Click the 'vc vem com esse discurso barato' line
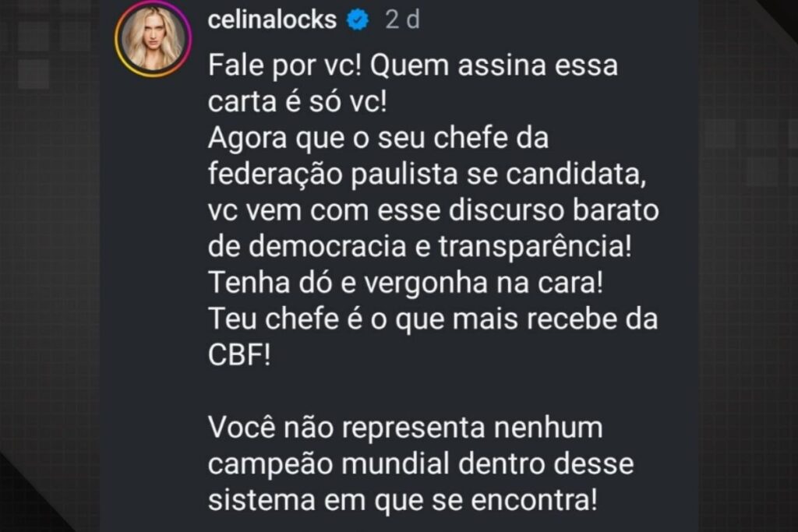 pyautogui.click(x=433, y=210)
